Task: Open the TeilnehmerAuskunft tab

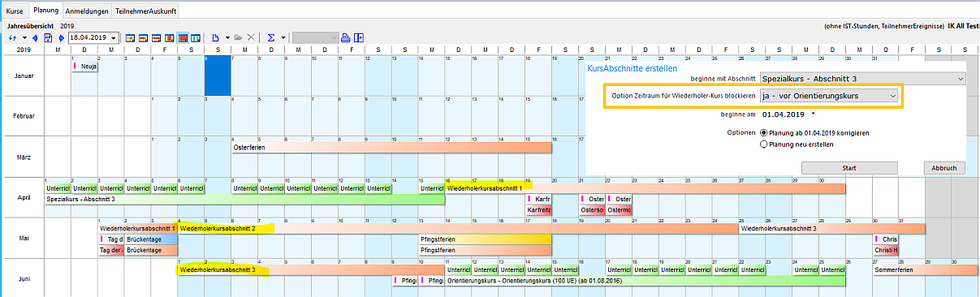Action: (x=146, y=12)
